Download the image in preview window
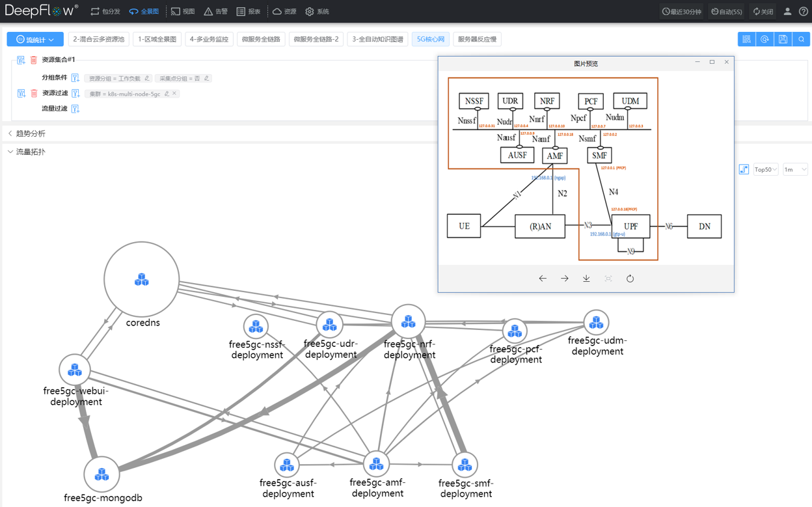Image resolution: width=812 pixels, height=507 pixels. click(x=586, y=279)
